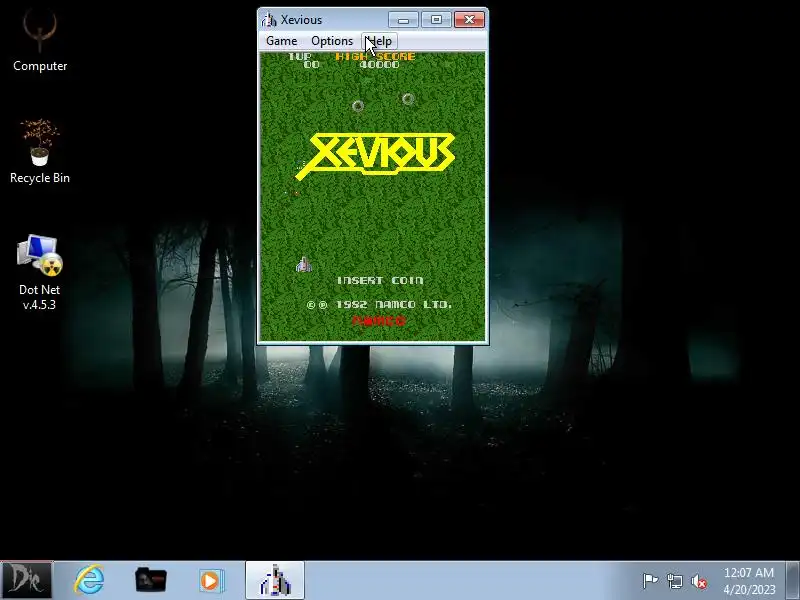Click the Xevious title bar icon
The image size is (800, 600).
[x=268, y=20]
